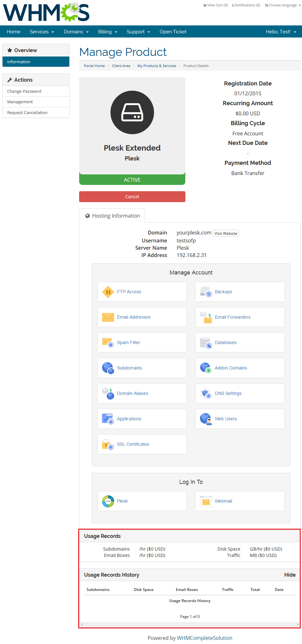Click the Email Forwarders icon

click(206, 317)
